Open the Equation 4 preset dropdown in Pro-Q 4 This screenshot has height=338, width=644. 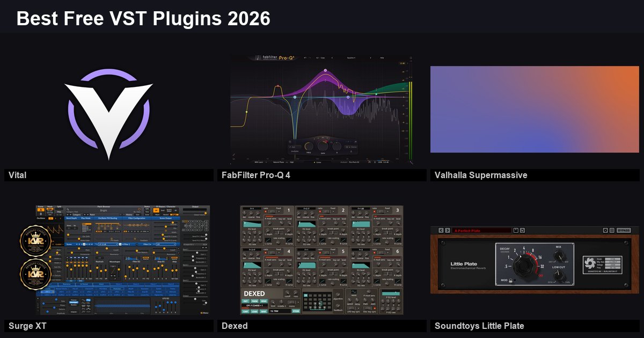(x=352, y=58)
